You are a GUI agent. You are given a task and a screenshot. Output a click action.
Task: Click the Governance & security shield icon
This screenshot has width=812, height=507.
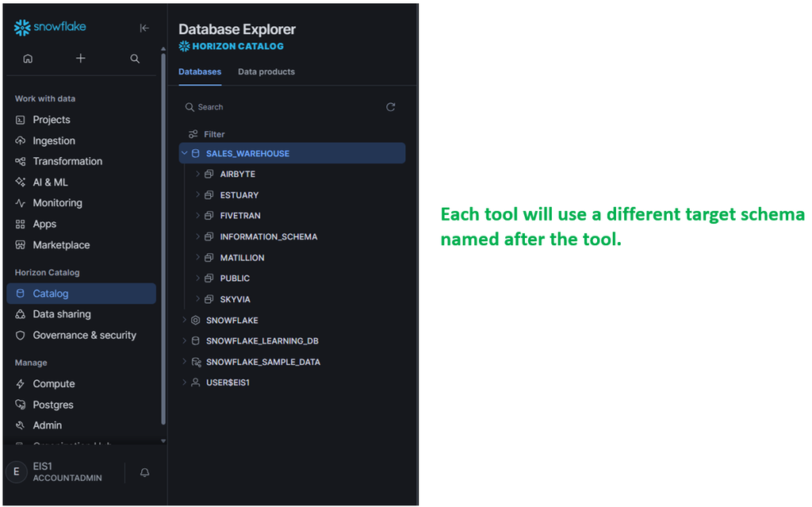coord(20,335)
